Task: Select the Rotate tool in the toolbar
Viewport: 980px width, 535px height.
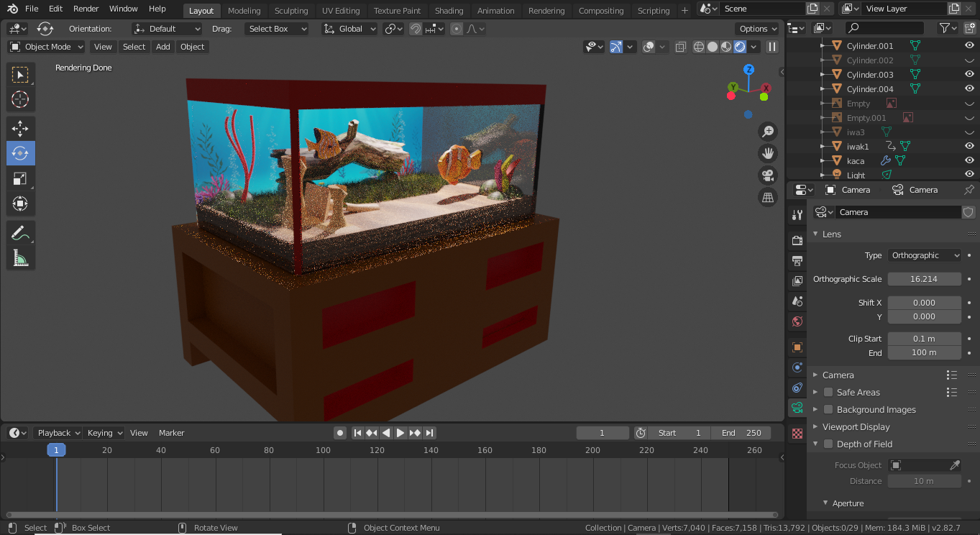Action: pos(20,152)
